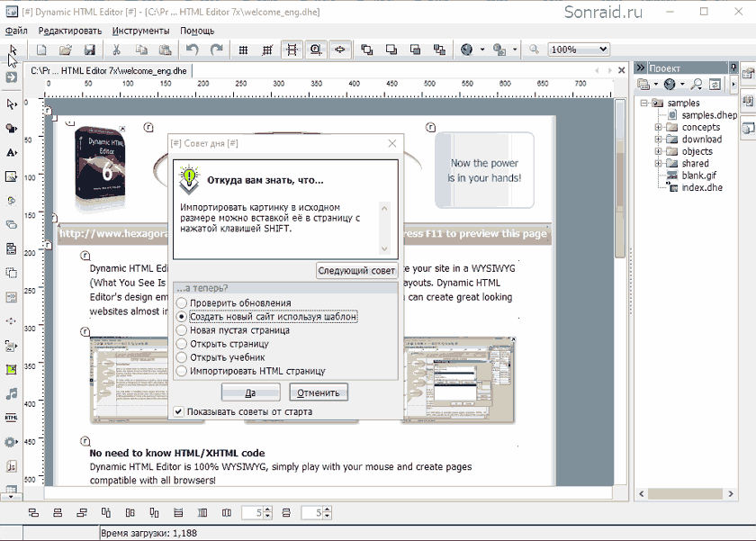Cut selection with the scissors icon
The height and width of the screenshot is (541, 756).
pos(116,50)
